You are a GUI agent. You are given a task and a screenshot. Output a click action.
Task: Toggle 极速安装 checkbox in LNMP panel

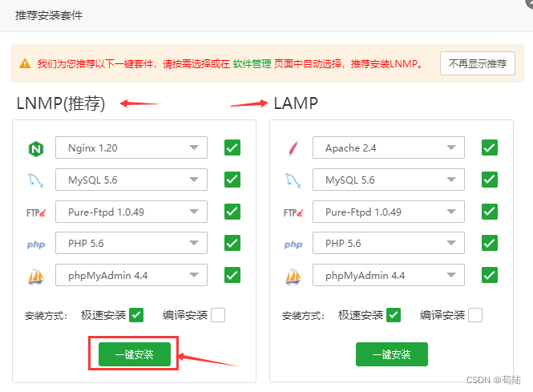136,315
